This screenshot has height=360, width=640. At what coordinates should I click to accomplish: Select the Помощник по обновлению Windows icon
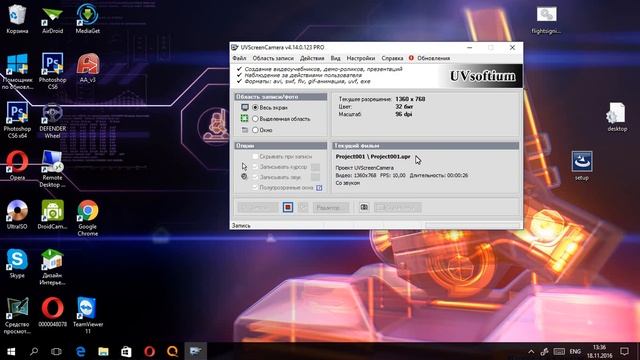pyautogui.click(x=17, y=71)
